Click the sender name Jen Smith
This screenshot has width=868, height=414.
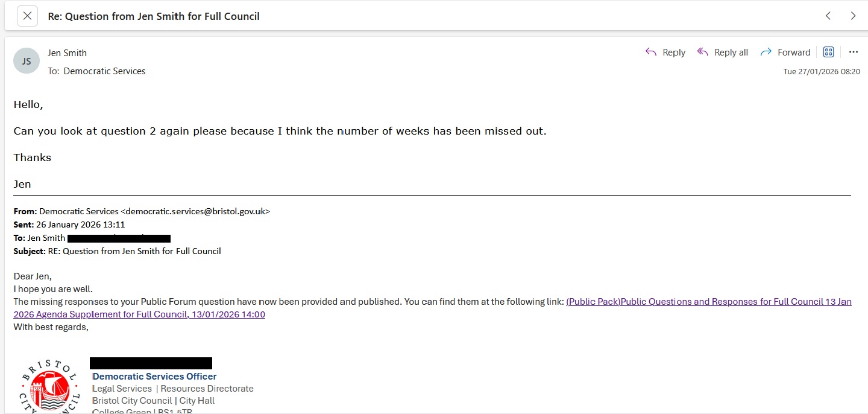click(x=67, y=53)
